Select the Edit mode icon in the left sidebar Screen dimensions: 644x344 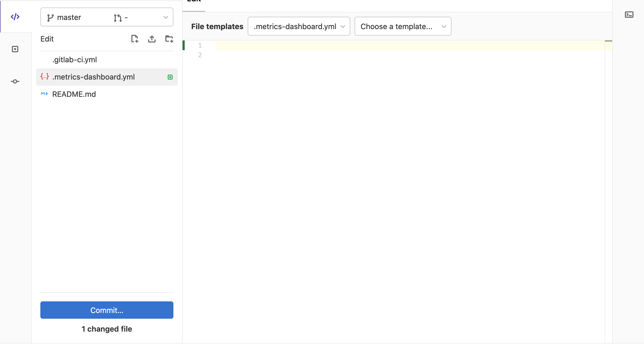15,16
